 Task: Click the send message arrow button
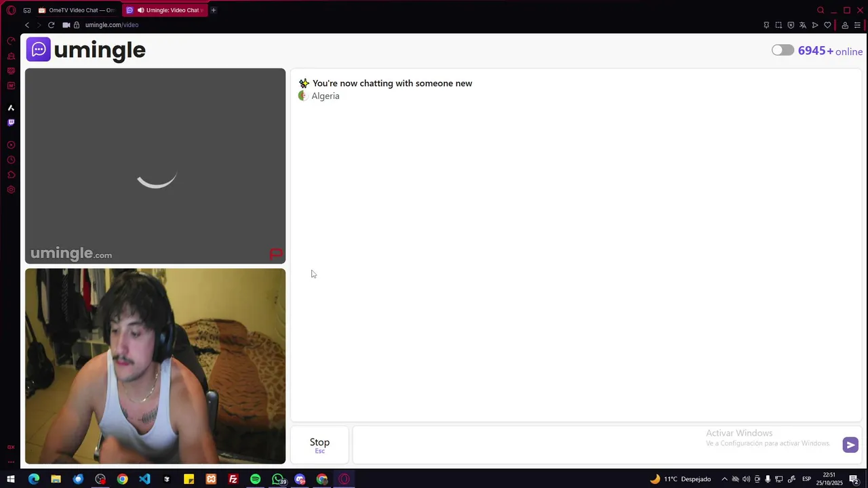click(x=850, y=445)
